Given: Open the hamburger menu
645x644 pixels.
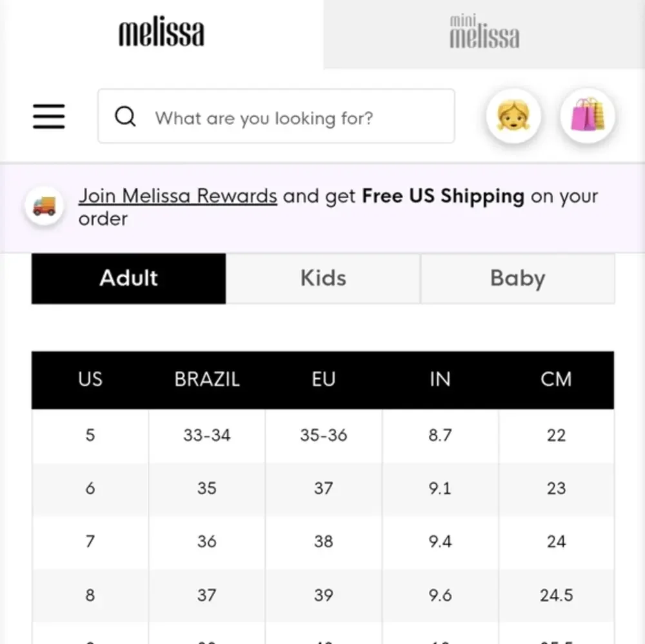Looking at the screenshot, I should click(x=49, y=116).
